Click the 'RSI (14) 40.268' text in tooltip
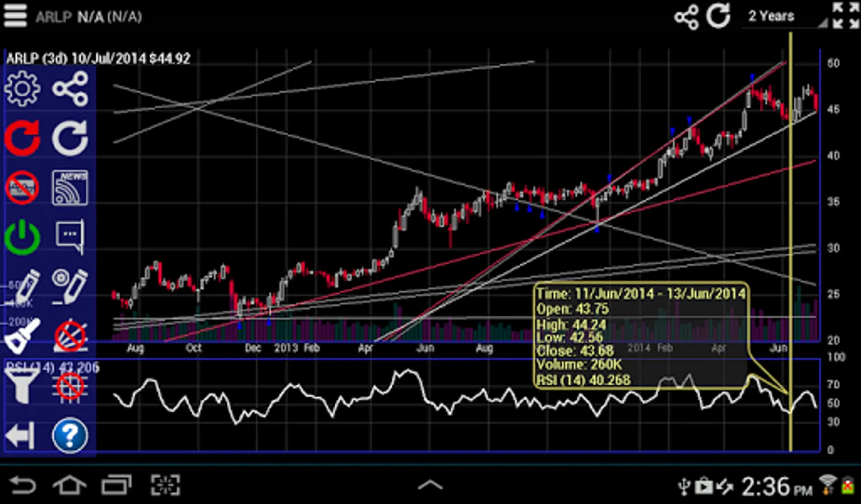Image resolution: width=861 pixels, height=504 pixels. click(584, 380)
